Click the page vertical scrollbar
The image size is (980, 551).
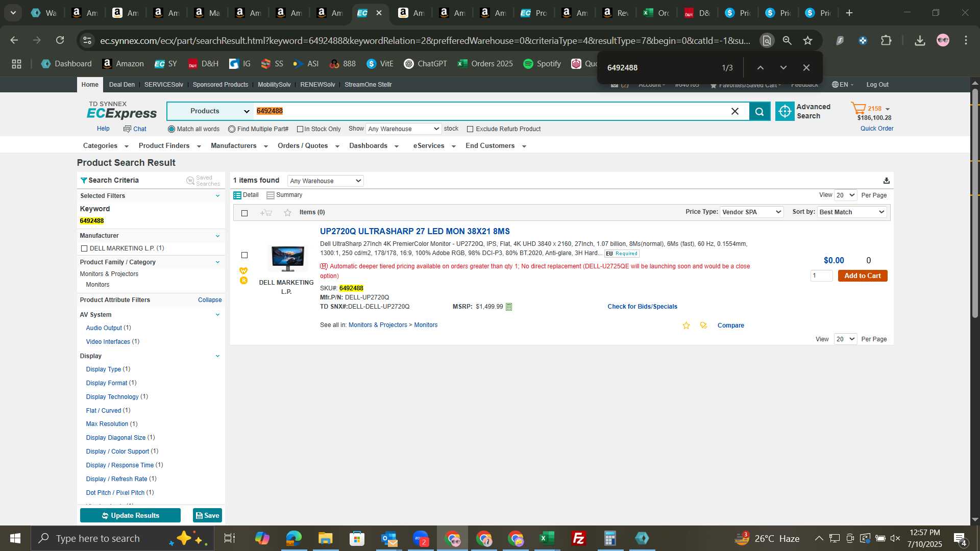pos(975,204)
